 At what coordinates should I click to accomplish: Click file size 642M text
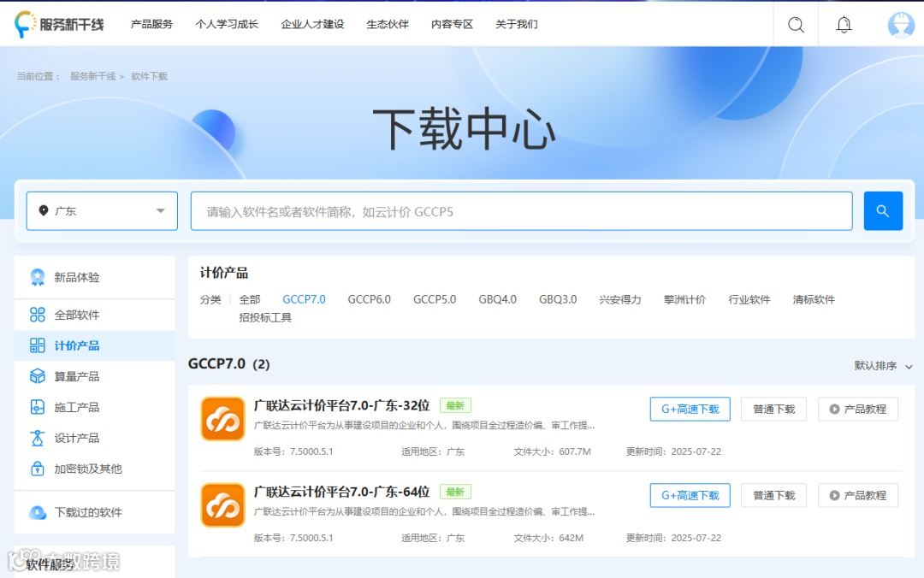(x=571, y=538)
